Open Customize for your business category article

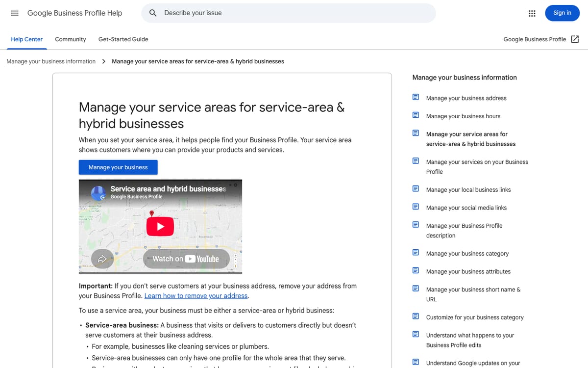[475, 317]
